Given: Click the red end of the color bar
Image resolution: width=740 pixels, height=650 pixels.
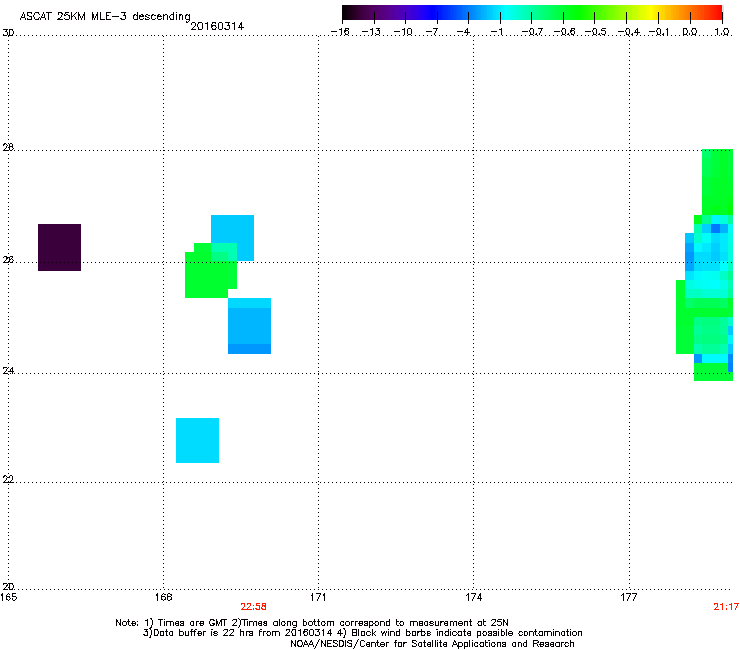Looking at the screenshot, I should click(x=716, y=13).
